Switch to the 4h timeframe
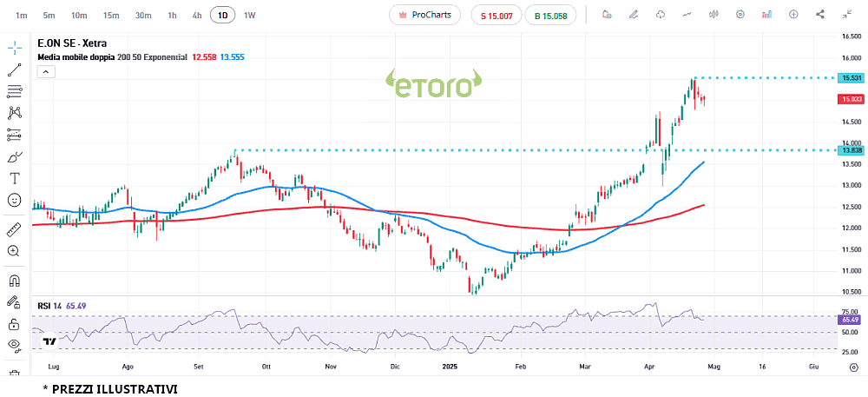 coord(197,15)
